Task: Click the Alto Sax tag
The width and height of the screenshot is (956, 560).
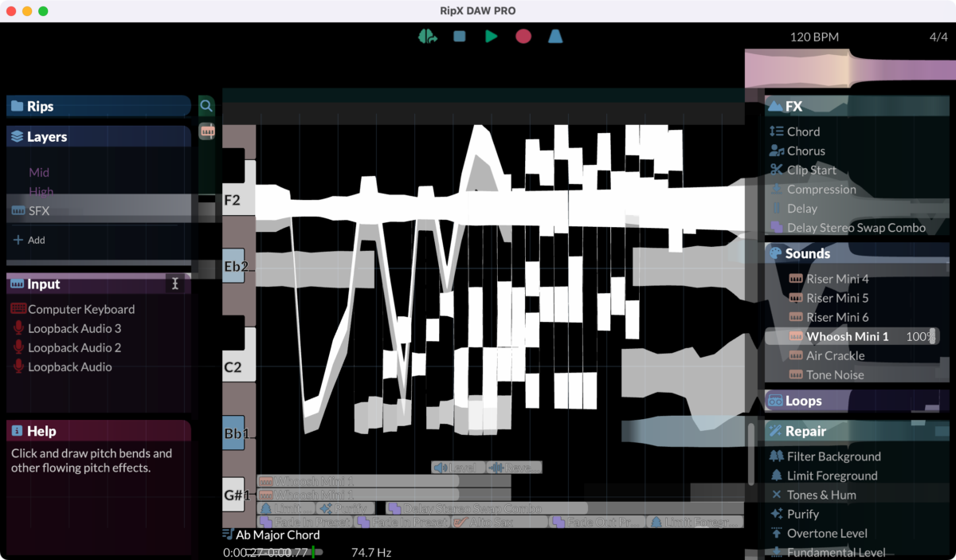Action: click(500, 522)
